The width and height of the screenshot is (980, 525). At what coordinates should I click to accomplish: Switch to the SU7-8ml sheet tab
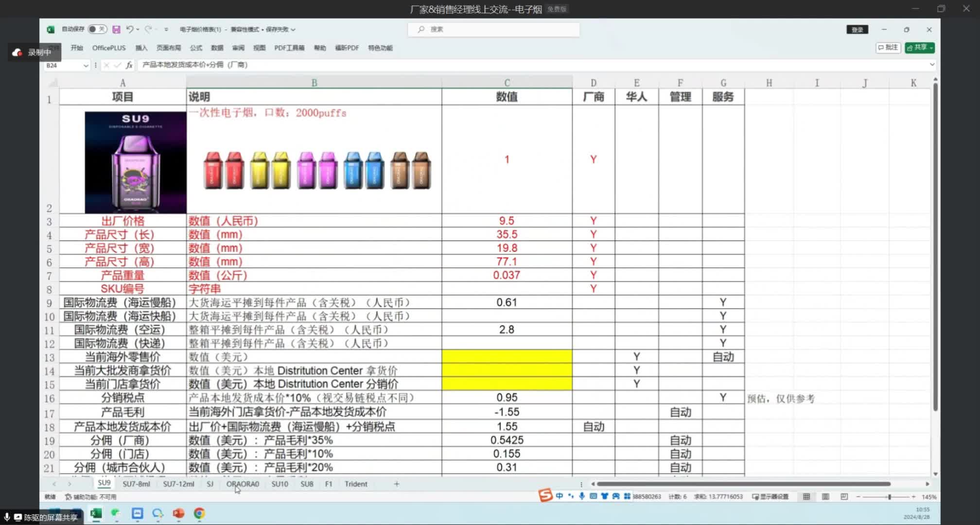click(x=136, y=484)
